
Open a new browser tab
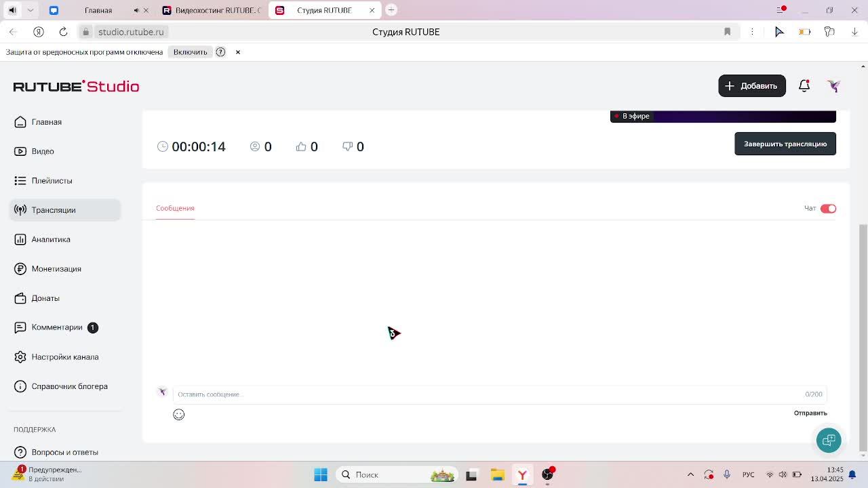(391, 10)
